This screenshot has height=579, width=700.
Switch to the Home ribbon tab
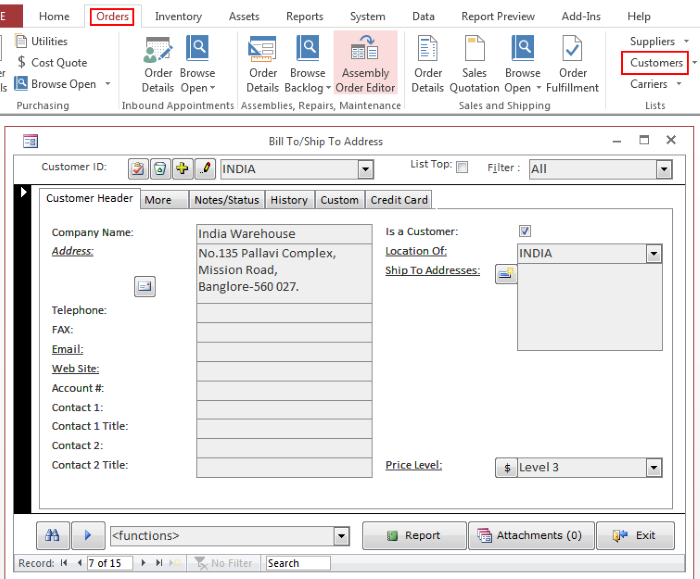click(54, 17)
